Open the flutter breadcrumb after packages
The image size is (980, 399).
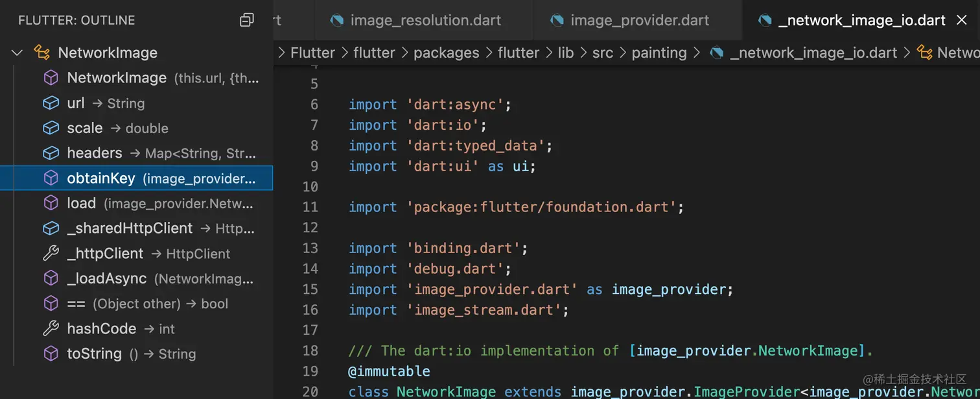[519, 53]
